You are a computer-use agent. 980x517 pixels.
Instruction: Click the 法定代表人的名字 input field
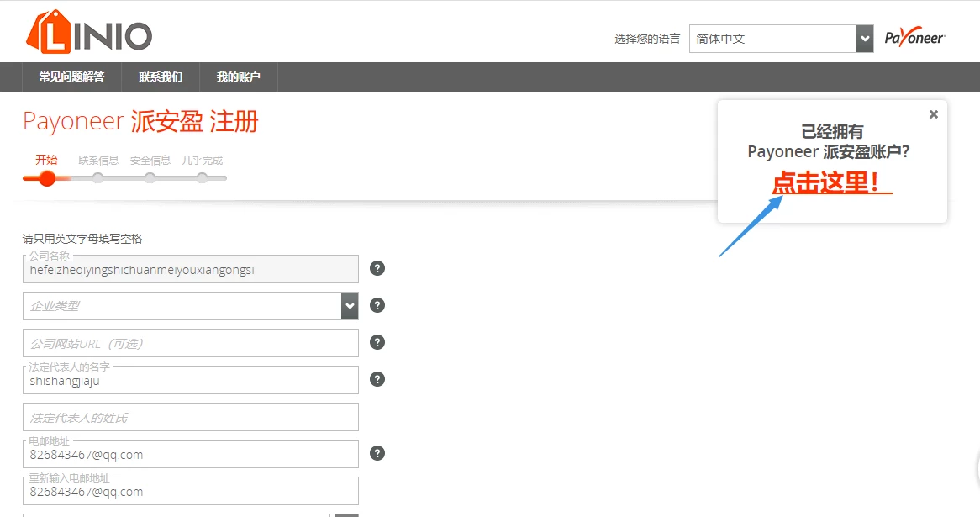[191, 380]
